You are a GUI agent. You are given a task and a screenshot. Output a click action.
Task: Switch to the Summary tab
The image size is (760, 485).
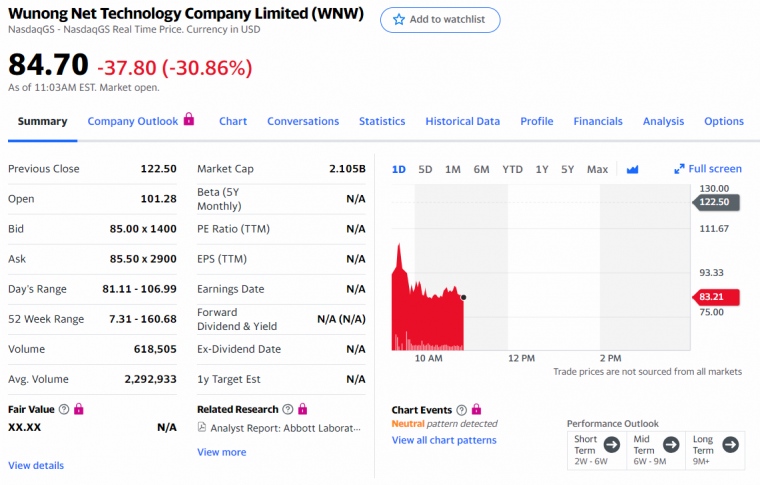pyautogui.click(x=43, y=121)
